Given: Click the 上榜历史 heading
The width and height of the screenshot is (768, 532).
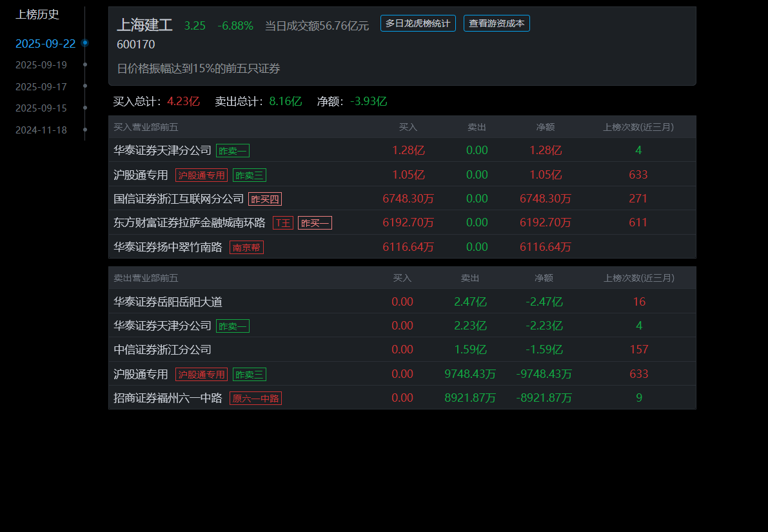Looking at the screenshot, I should click(37, 15).
